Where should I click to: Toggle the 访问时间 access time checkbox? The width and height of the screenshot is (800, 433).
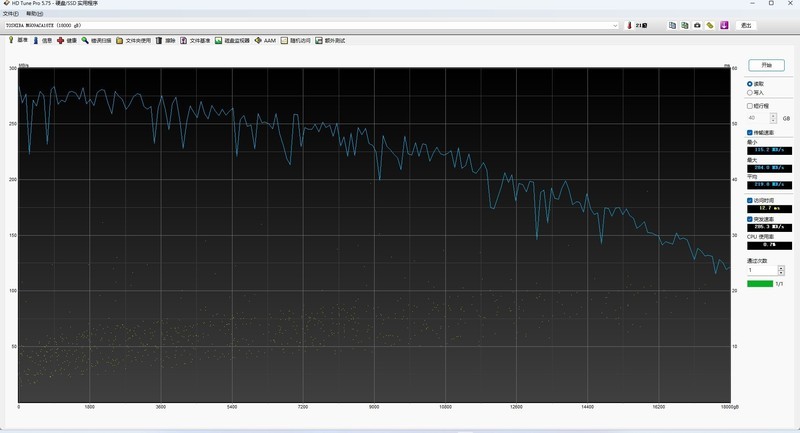click(x=750, y=200)
